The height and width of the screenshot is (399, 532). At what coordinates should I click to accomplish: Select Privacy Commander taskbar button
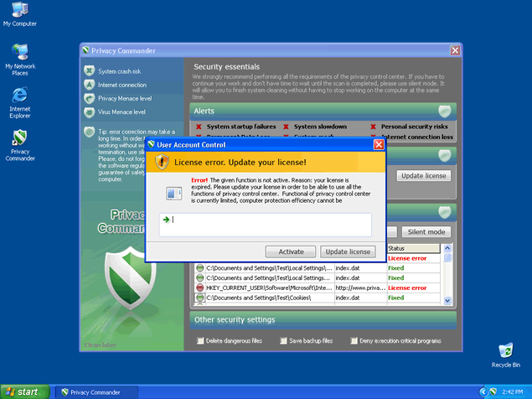click(94, 391)
